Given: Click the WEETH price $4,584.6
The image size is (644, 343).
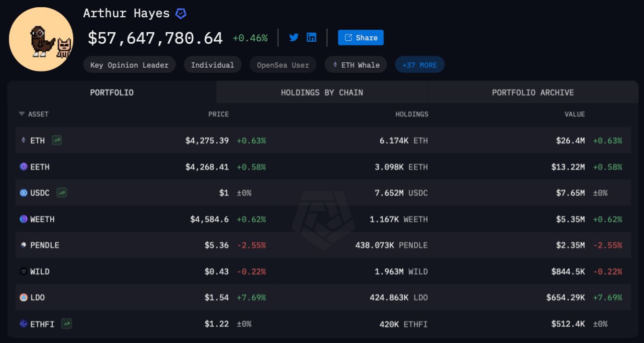Looking at the screenshot, I should [210, 219].
